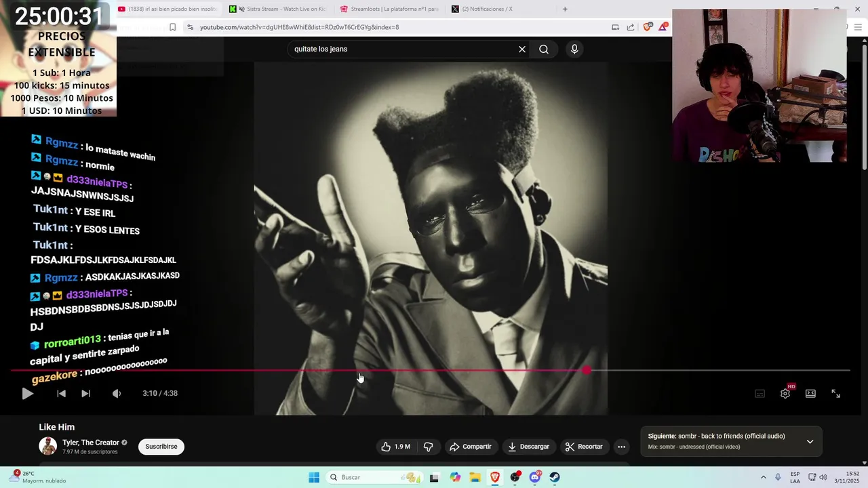Screen dimensions: 868x488
Task: Open Tyler, The Creator channel name link
Action: [x=91, y=443]
